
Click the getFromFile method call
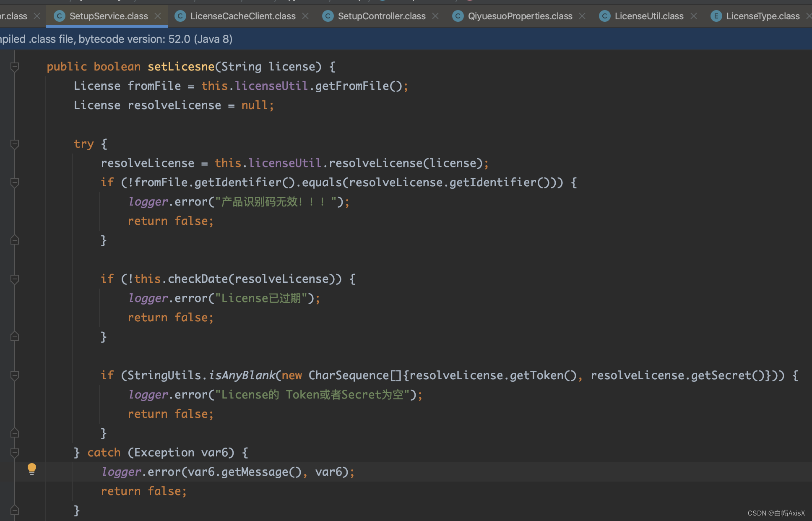[352, 86]
